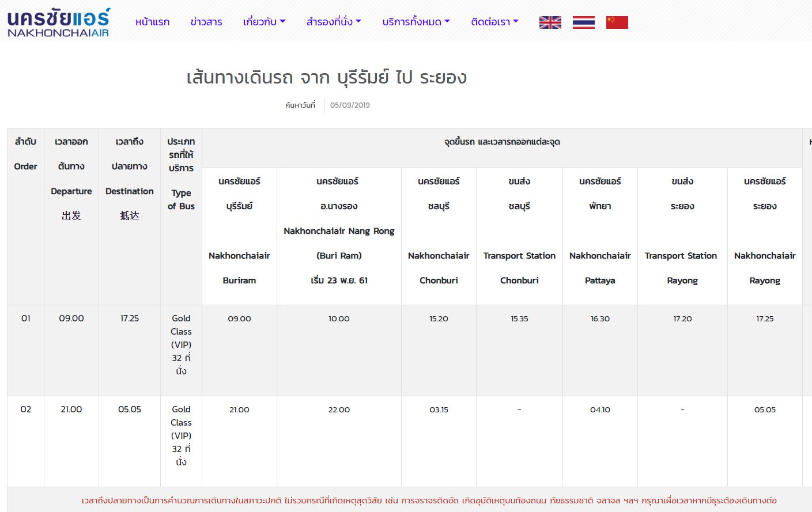Click departure time 21.00 in Departure column
Image resolution: width=812 pixels, height=512 pixels.
coord(71,409)
